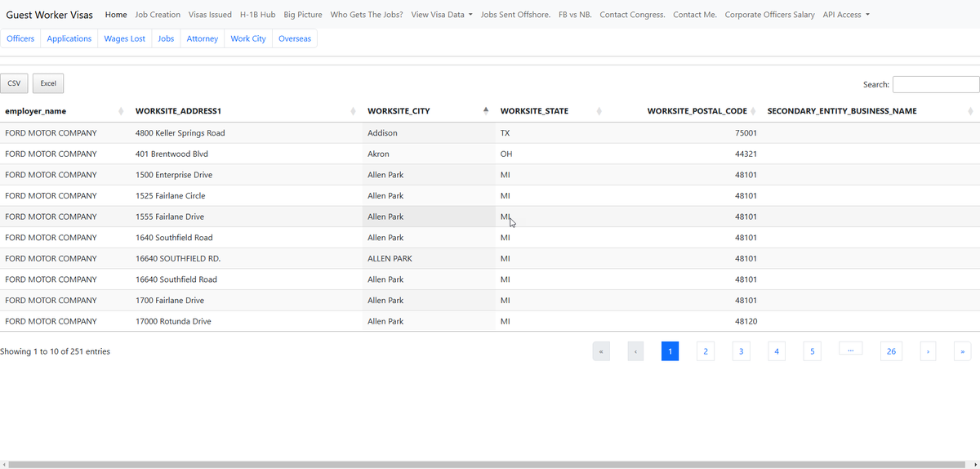
Task: Open the Contact Me page
Action: (x=695, y=15)
